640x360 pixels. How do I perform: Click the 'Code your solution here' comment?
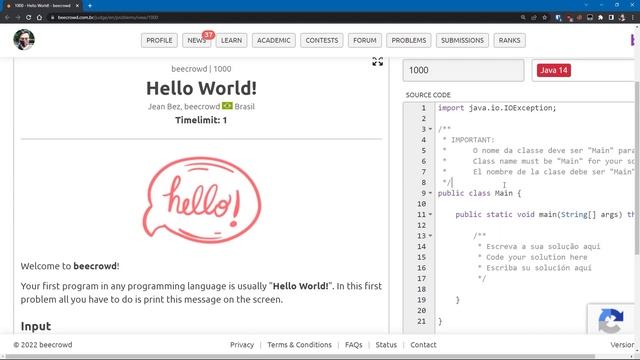(x=536, y=257)
